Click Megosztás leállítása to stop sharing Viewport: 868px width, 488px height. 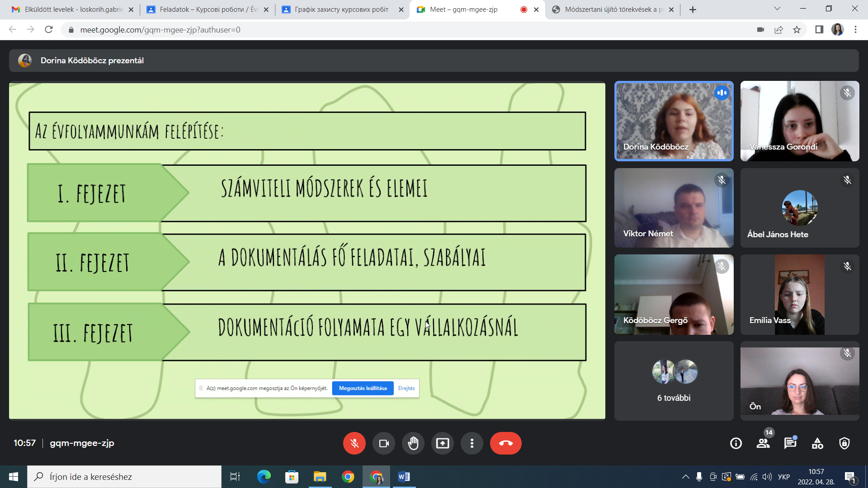363,388
